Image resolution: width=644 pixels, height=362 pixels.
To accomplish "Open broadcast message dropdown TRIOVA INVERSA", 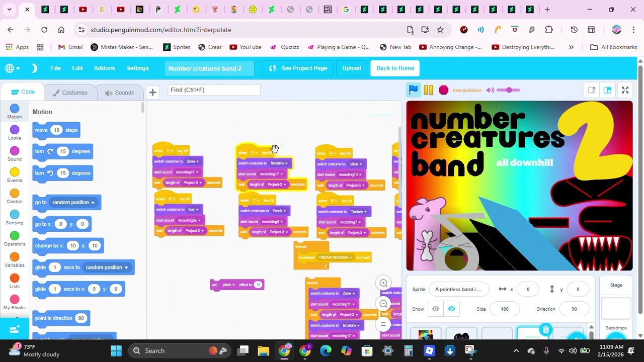I will pyautogui.click(x=335, y=257).
